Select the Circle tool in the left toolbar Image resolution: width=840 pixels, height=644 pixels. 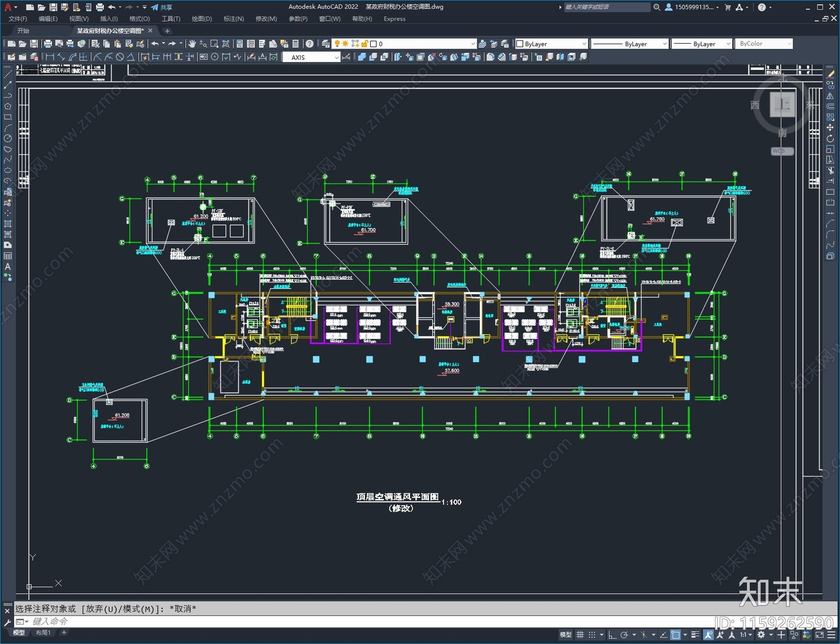[7, 138]
